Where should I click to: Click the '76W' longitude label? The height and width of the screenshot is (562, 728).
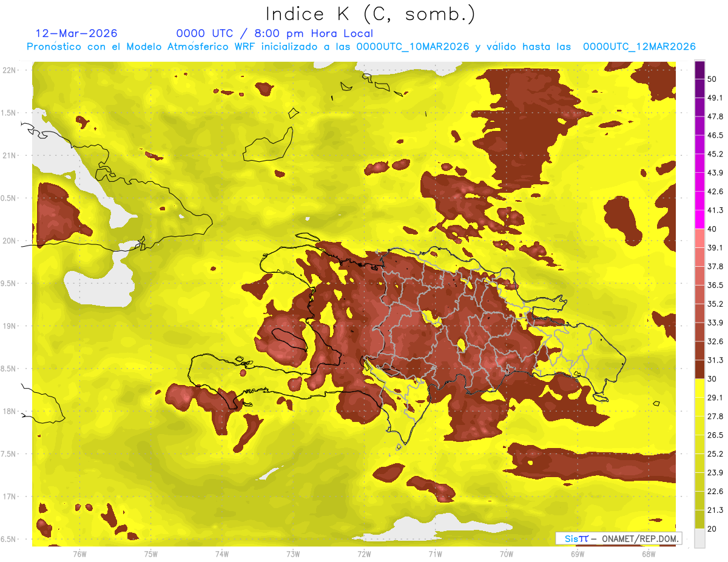click(x=79, y=554)
